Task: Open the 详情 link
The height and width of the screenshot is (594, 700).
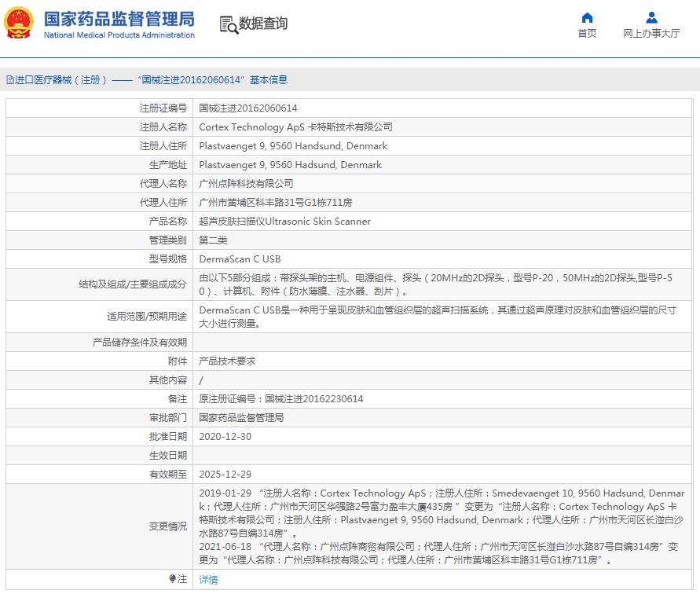Action: pos(208,580)
